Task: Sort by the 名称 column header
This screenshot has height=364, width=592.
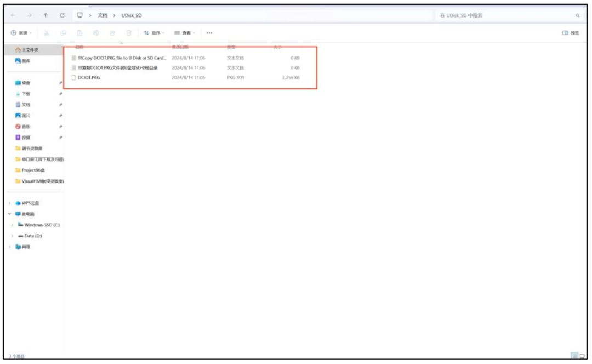Action: tap(79, 47)
